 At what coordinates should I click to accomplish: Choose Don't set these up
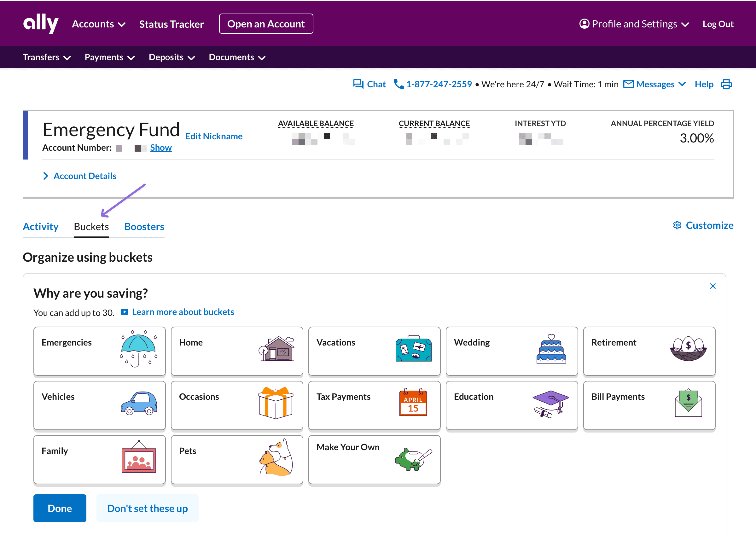click(148, 508)
